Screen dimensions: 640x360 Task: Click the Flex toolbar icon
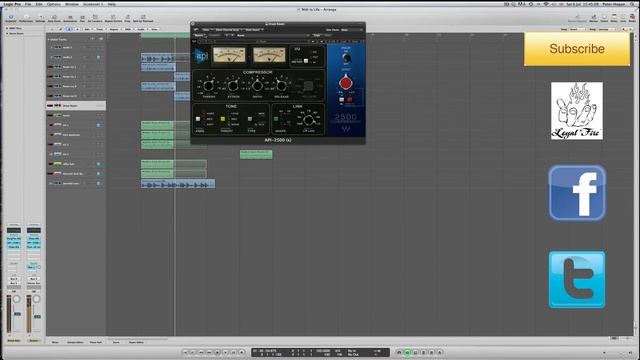coord(82,18)
